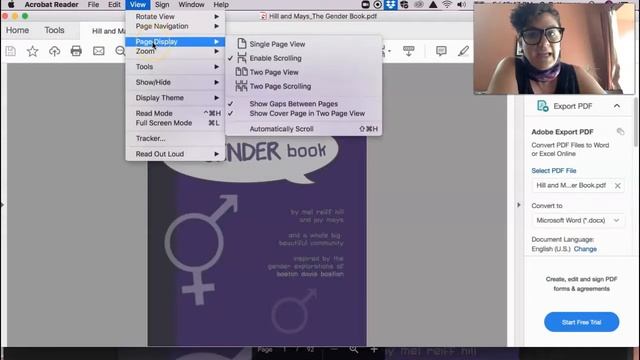The height and width of the screenshot is (360, 640).
Task: Open the Window menu
Action: point(191,4)
